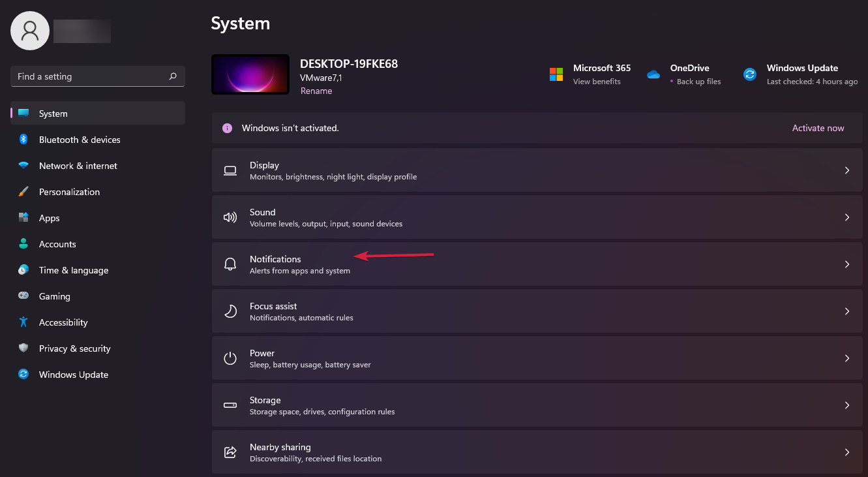Image resolution: width=868 pixels, height=477 pixels.
Task: Click the Storage drive icon
Action: pyautogui.click(x=230, y=405)
